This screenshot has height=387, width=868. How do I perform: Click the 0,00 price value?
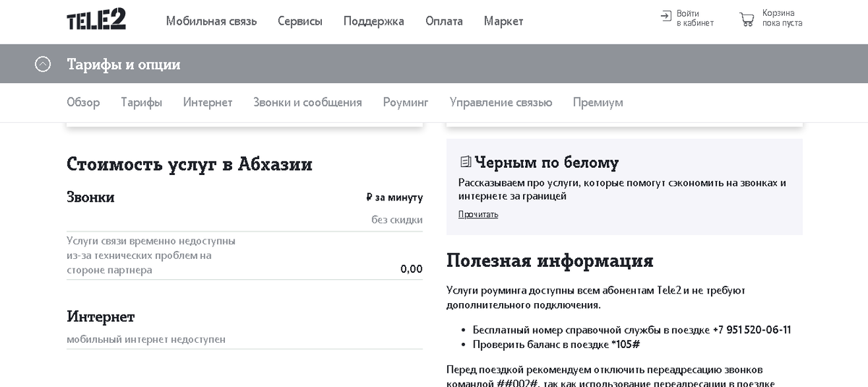(412, 269)
